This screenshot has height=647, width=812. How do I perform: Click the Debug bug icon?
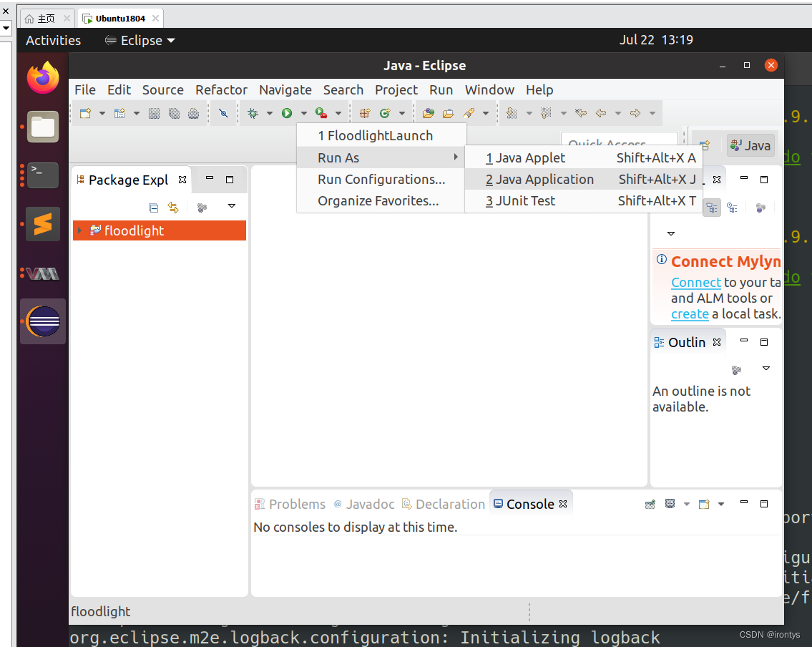point(253,113)
